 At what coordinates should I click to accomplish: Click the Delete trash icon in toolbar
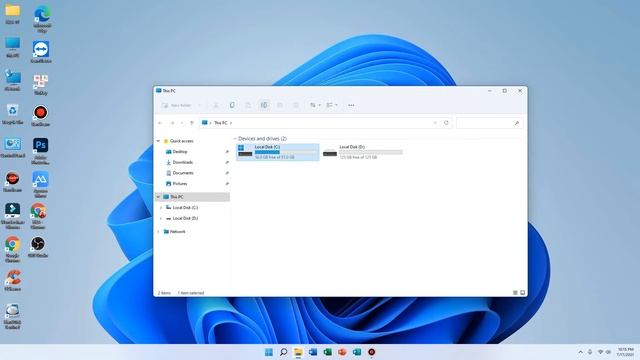296,105
